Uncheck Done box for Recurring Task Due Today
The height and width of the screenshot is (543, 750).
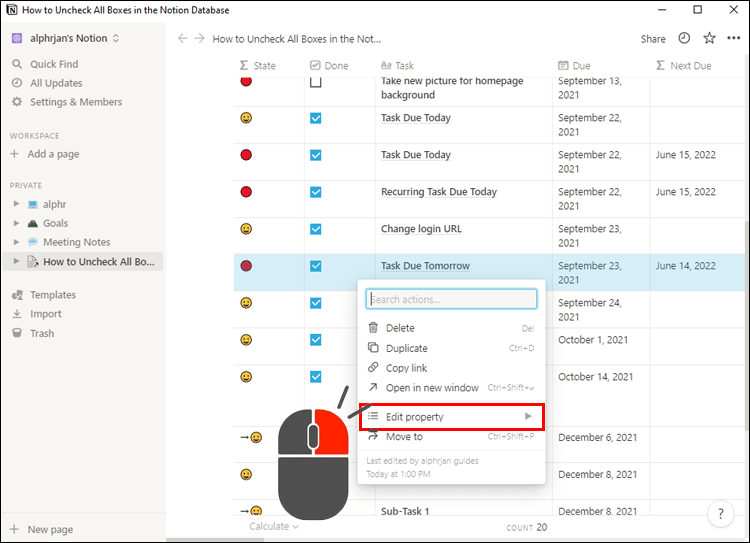click(316, 192)
